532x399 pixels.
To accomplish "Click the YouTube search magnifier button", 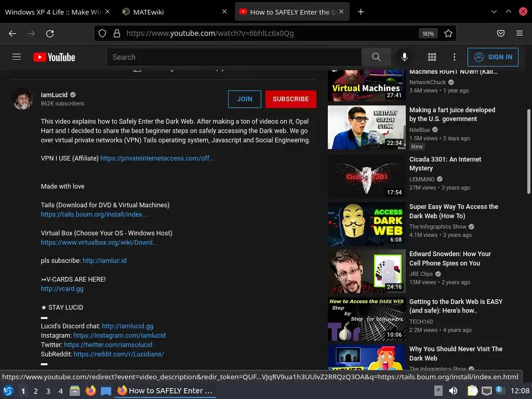I will (x=376, y=57).
